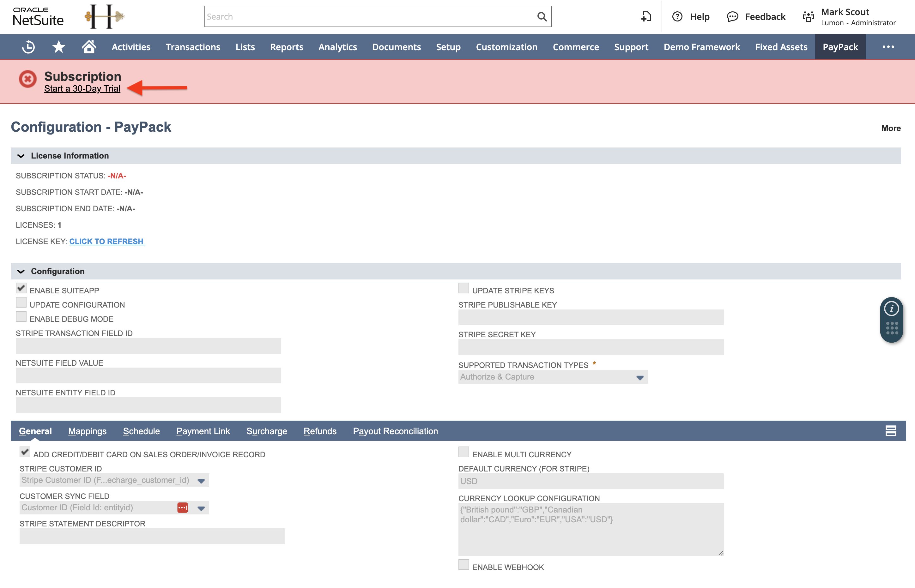This screenshot has height=588, width=915.
Task: Open the more menus ellipsis
Action: [888, 47]
